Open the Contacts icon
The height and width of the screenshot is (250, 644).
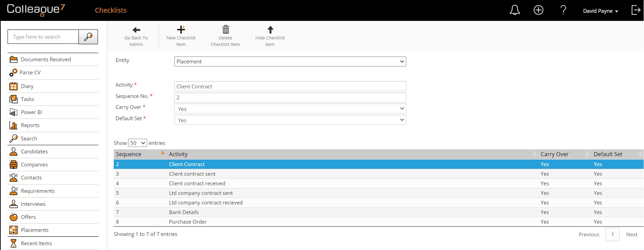click(14, 178)
